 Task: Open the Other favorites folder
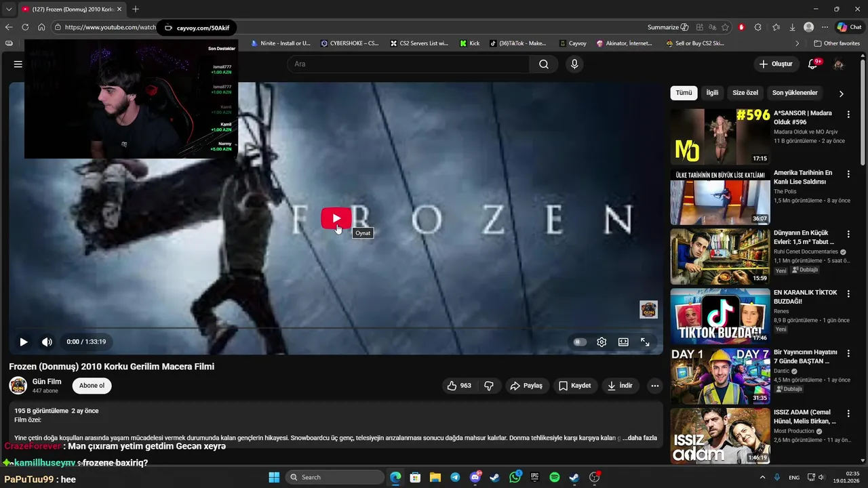pos(837,43)
